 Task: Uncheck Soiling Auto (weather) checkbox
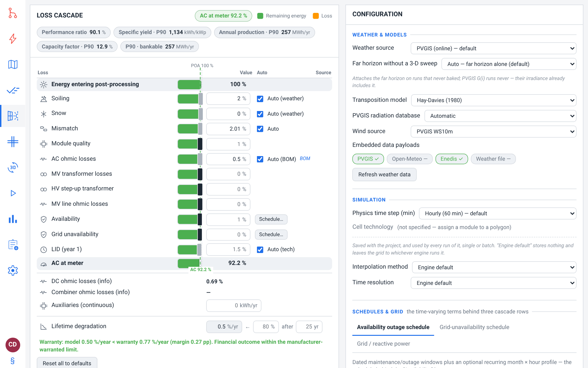point(260,99)
